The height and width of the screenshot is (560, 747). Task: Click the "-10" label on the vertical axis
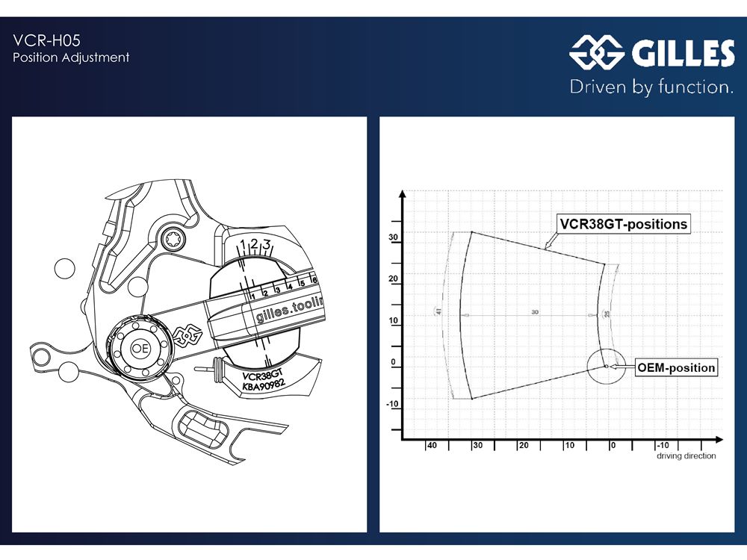(392, 404)
